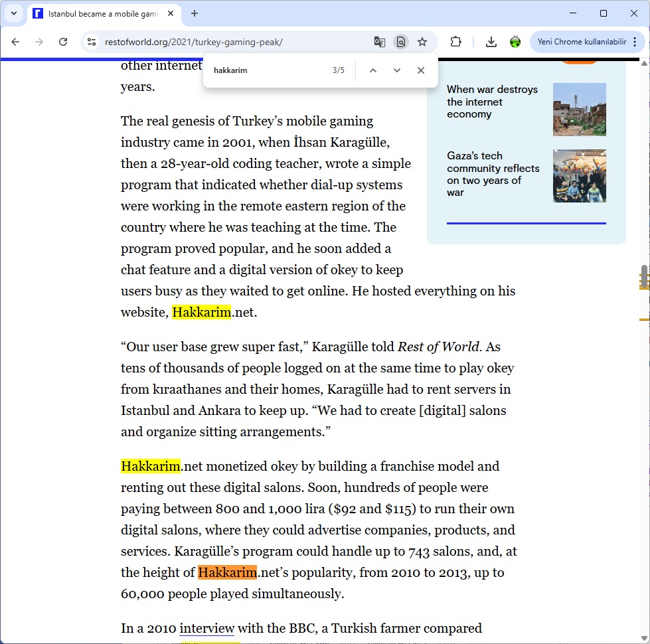650x644 pixels.
Task: Open 'When war destroys the internet economy' article
Action: [492, 102]
